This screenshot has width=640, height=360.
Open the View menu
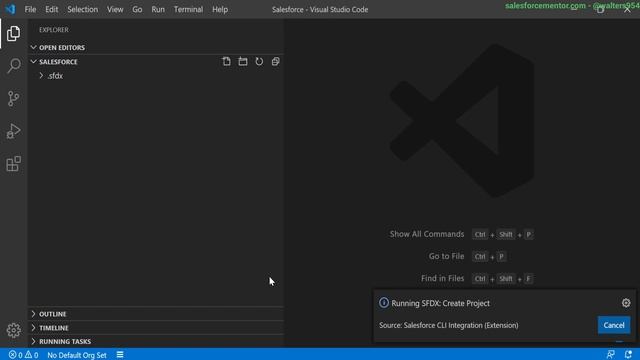point(115,9)
